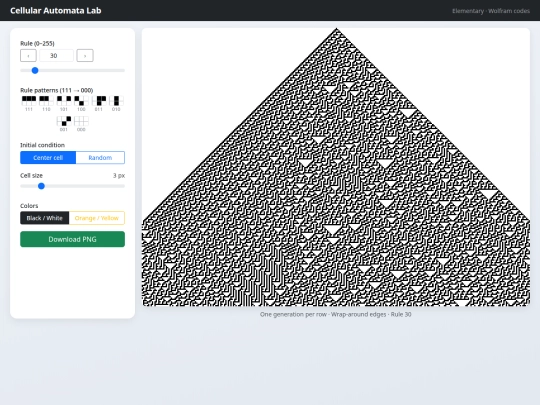The height and width of the screenshot is (405, 540).
Task: Click the cell size slider handle
Action: (x=41, y=186)
